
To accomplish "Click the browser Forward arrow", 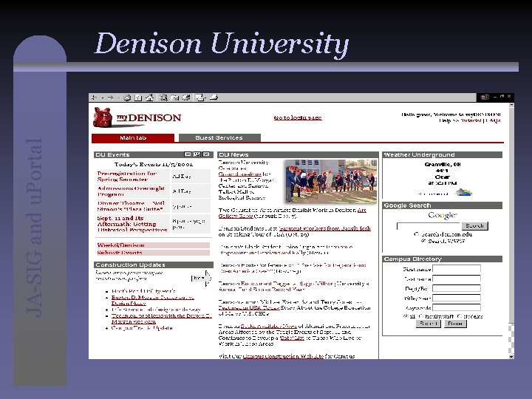I will [111, 98].
